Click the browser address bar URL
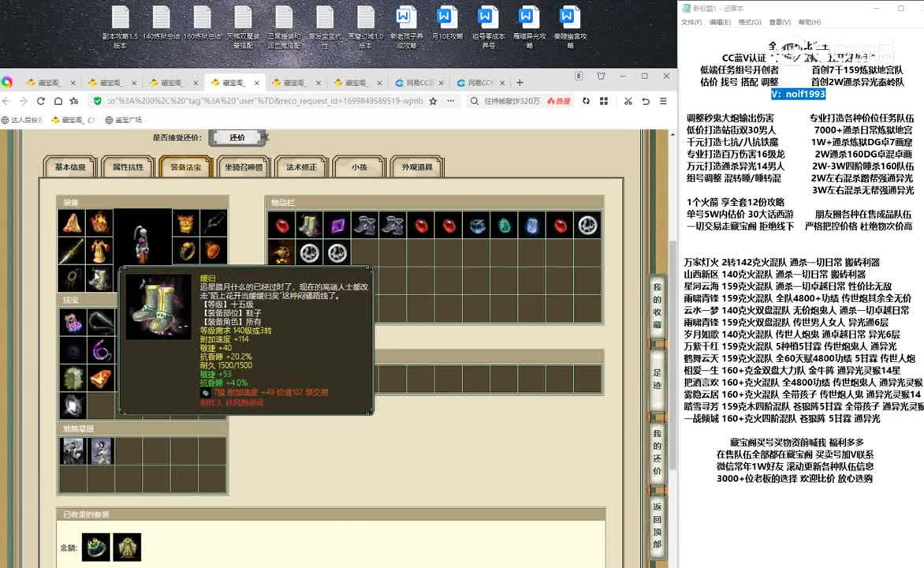This screenshot has height=568, width=924. point(265,101)
